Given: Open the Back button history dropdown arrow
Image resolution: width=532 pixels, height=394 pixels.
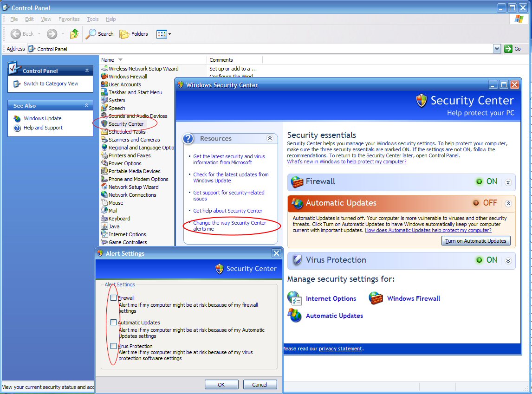Looking at the screenshot, I should 39,33.
